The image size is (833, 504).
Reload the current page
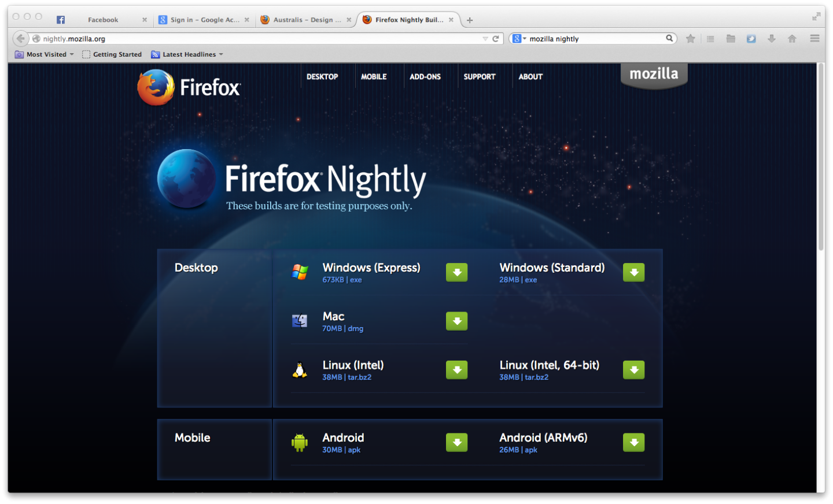(495, 38)
